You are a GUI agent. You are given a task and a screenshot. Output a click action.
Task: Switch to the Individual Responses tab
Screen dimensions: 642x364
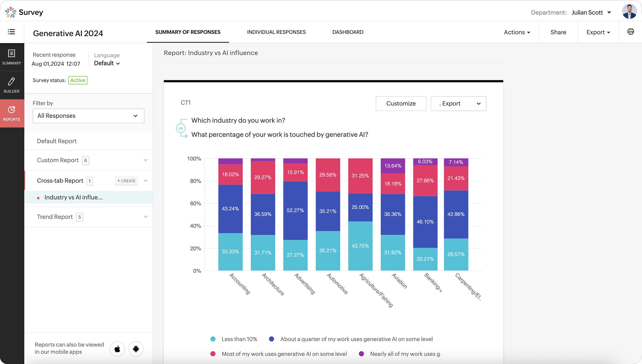pyautogui.click(x=276, y=32)
